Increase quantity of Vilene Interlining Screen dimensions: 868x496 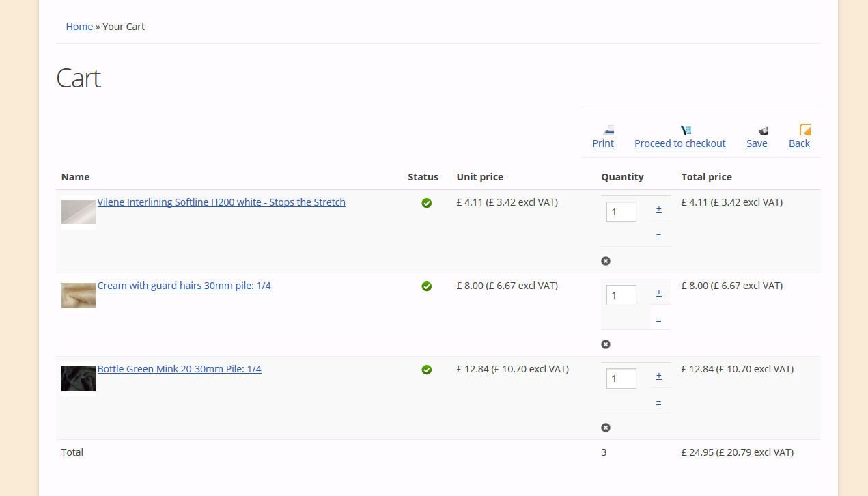pyautogui.click(x=659, y=210)
